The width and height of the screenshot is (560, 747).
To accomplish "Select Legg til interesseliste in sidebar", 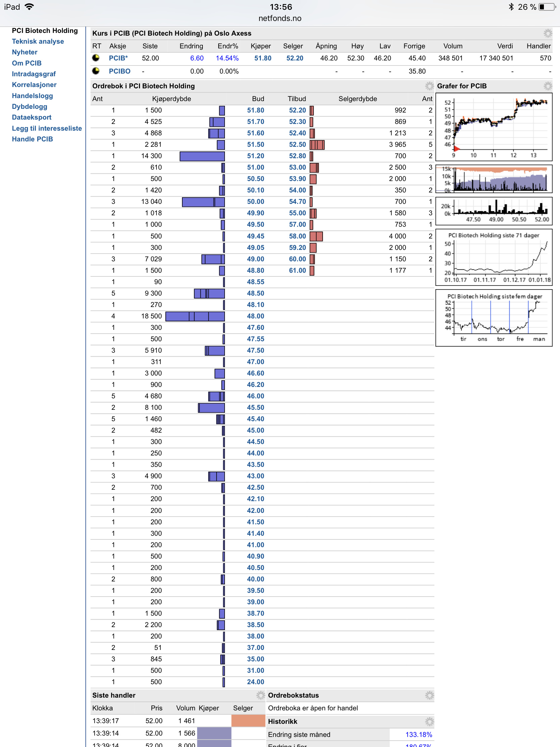I will tap(47, 128).
